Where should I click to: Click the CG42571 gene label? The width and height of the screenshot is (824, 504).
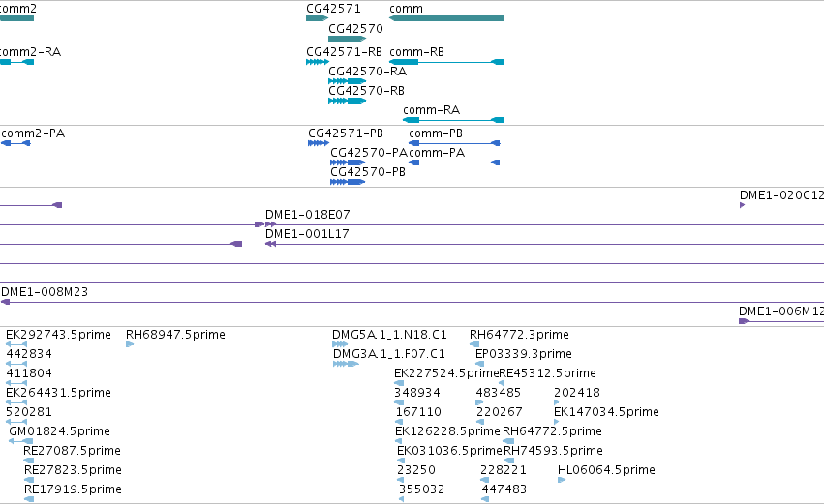333,9
